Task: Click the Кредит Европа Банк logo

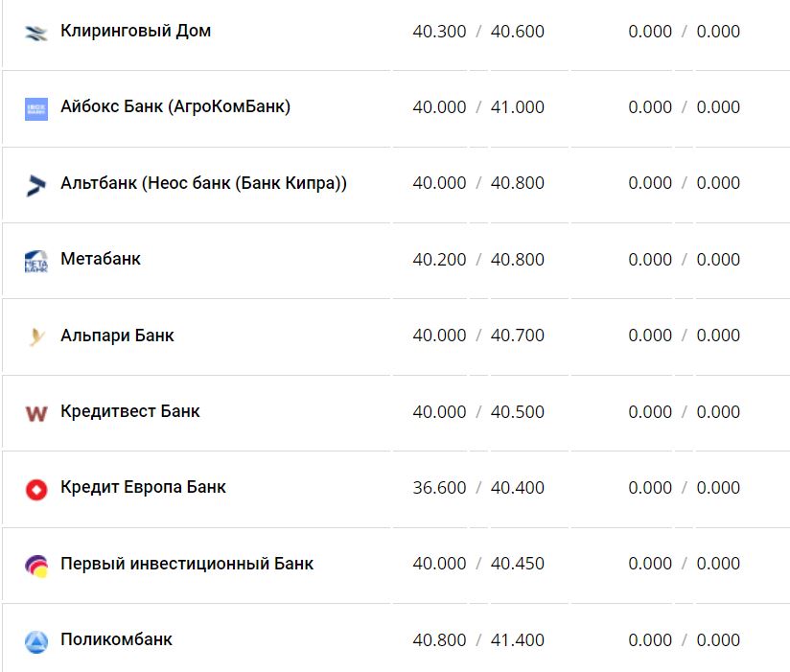Action: click(x=35, y=489)
